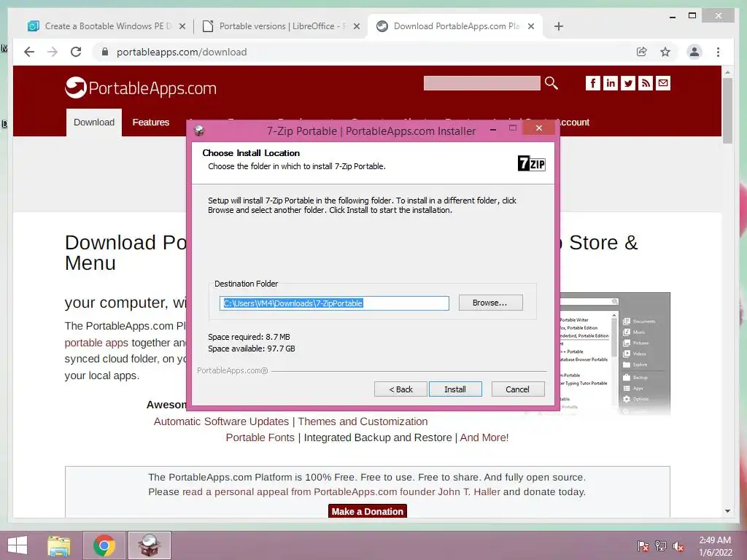Click the PortableApps menu screenshot thumbnail
Viewport: 747px width, 560px height.
coord(615,354)
